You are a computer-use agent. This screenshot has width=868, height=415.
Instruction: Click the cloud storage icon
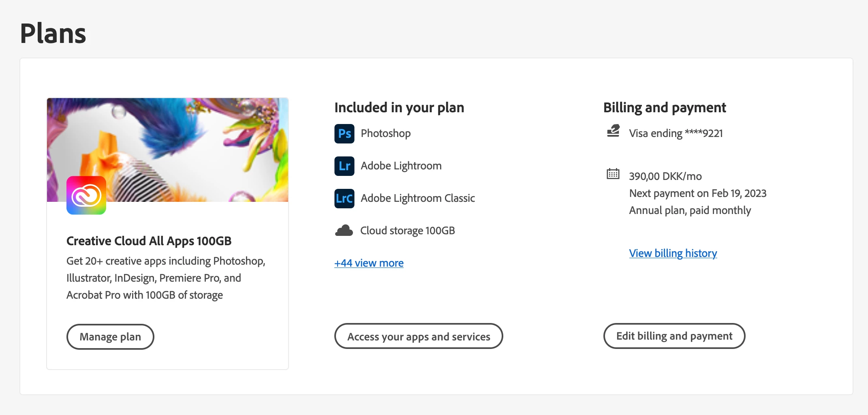[344, 231]
